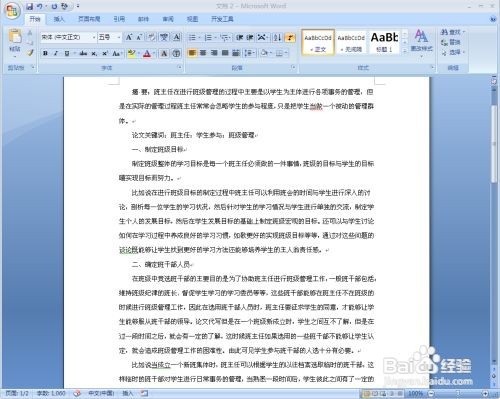Undo last action in Quick Access toolbar

point(40,6)
